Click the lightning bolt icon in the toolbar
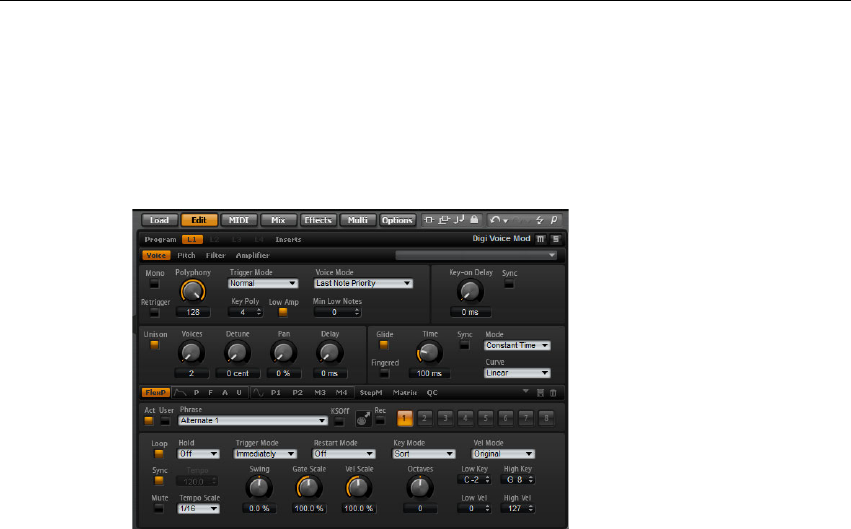Viewport: 851px width, 529px height. pos(539,220)
